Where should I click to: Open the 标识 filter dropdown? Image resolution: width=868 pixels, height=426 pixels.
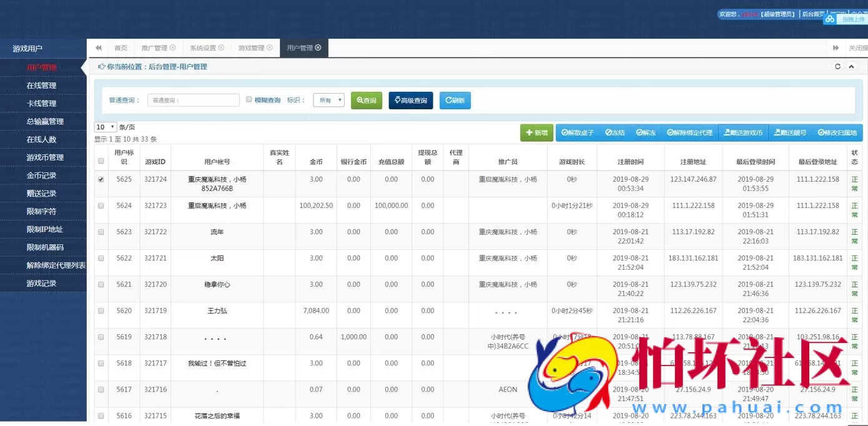click(328, 99)
